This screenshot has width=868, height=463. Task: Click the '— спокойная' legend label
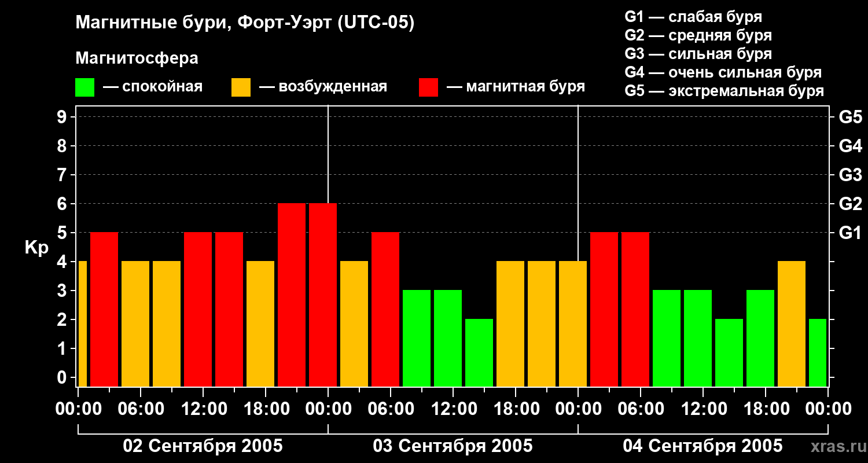click(153, 87)
